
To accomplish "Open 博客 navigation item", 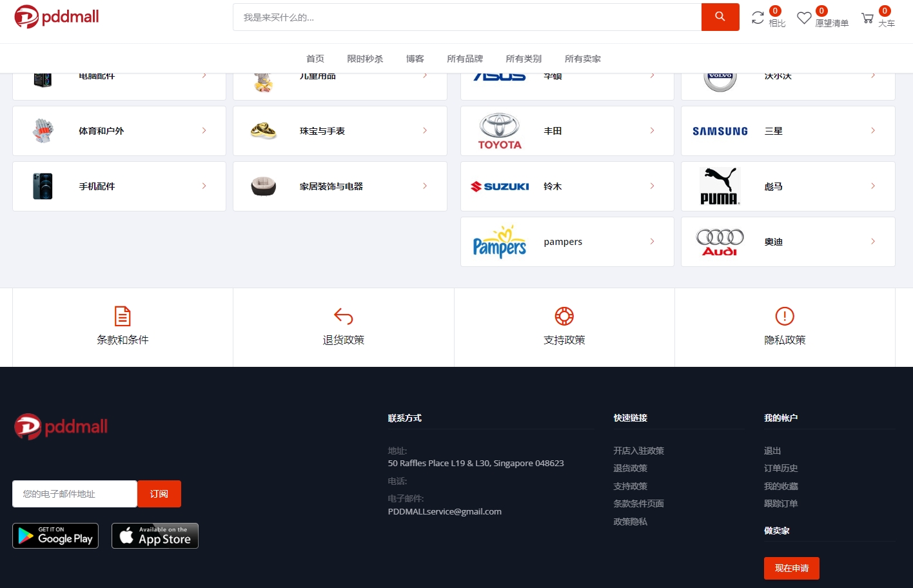I will (415, 59).
